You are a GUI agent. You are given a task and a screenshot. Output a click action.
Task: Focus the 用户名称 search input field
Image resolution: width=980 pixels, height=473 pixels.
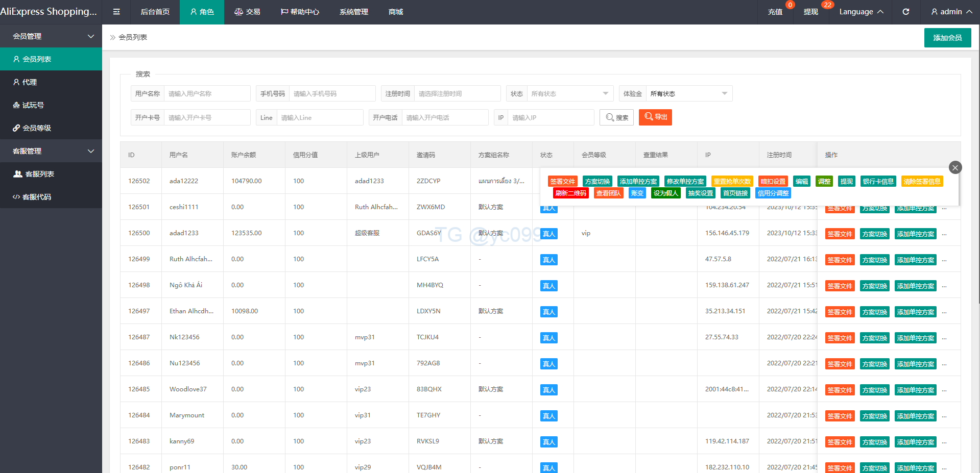(207, 94)
